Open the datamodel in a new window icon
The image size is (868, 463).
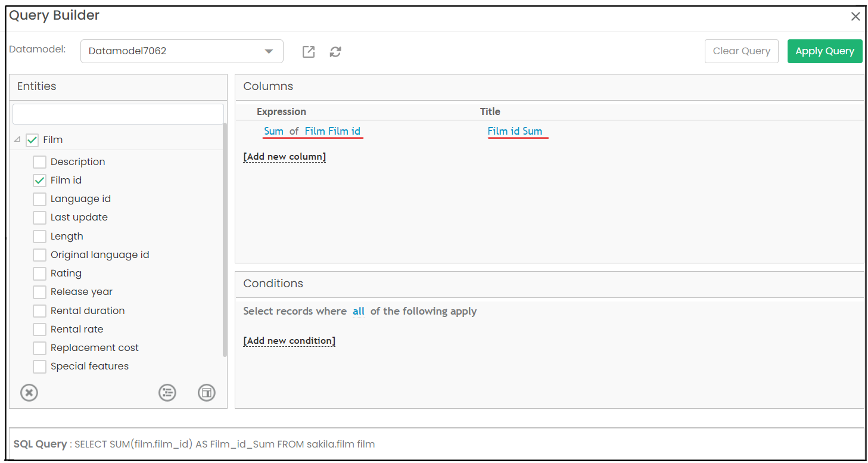pyautogui.click(x=308, y=52)
